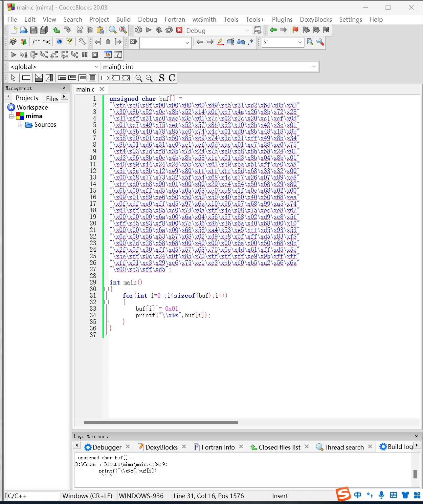Click the editor horizontal scrollbar thumb

(x=161, y=423)
